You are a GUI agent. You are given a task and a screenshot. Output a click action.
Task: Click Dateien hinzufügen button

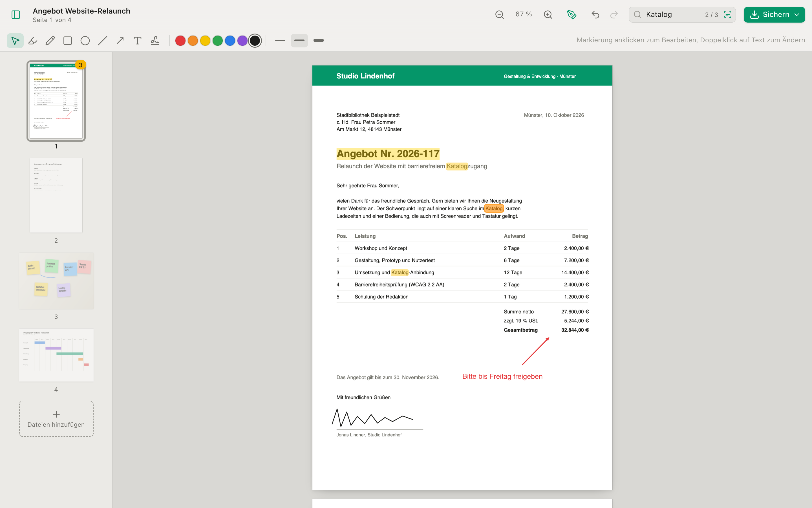click(56, 419)
